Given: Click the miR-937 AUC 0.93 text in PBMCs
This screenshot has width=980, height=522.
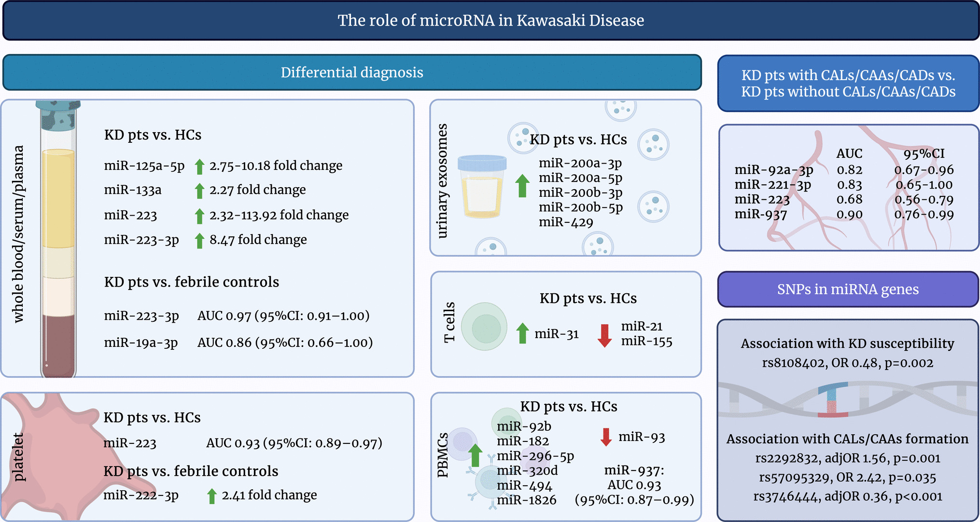Looking at the screenshot, I should tap(634, 485).
